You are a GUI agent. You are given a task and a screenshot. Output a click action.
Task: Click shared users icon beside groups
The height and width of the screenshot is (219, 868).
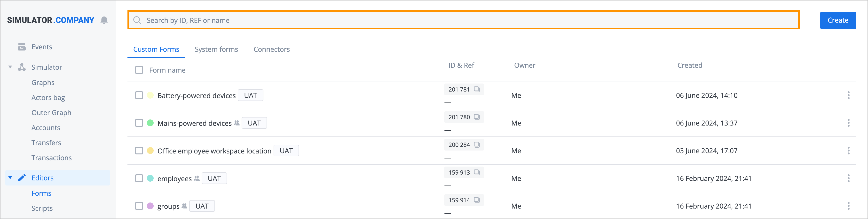tap(184, 206)
